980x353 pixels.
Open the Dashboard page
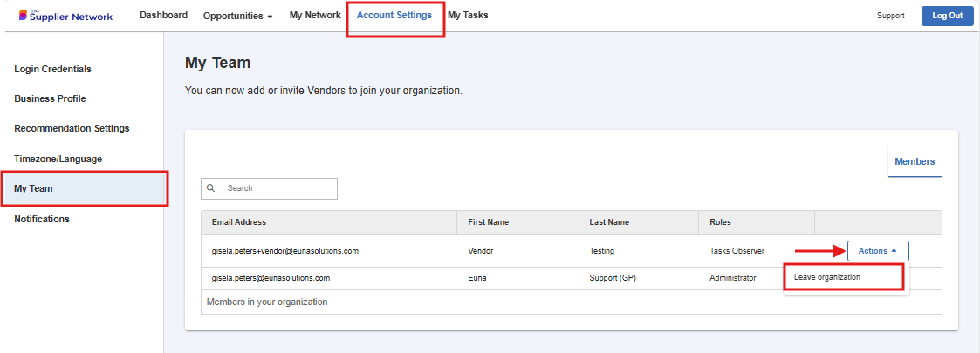[164, 15]
